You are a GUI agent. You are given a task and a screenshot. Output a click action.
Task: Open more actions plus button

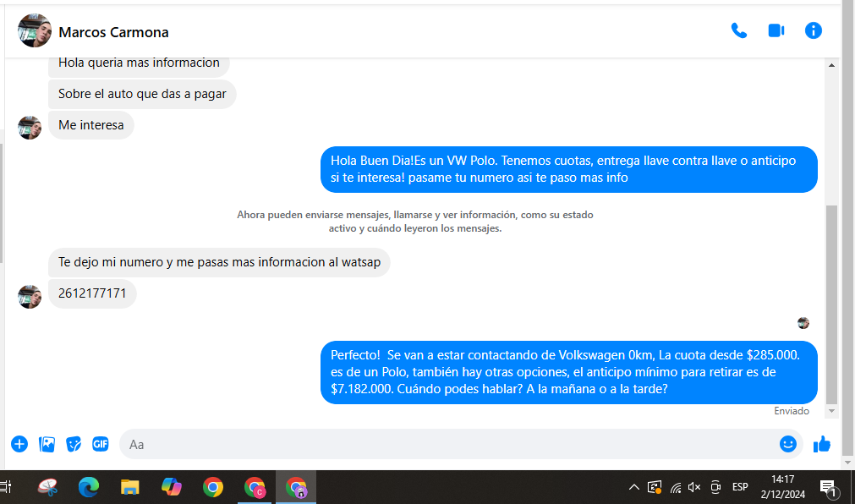tap(19, 444)
